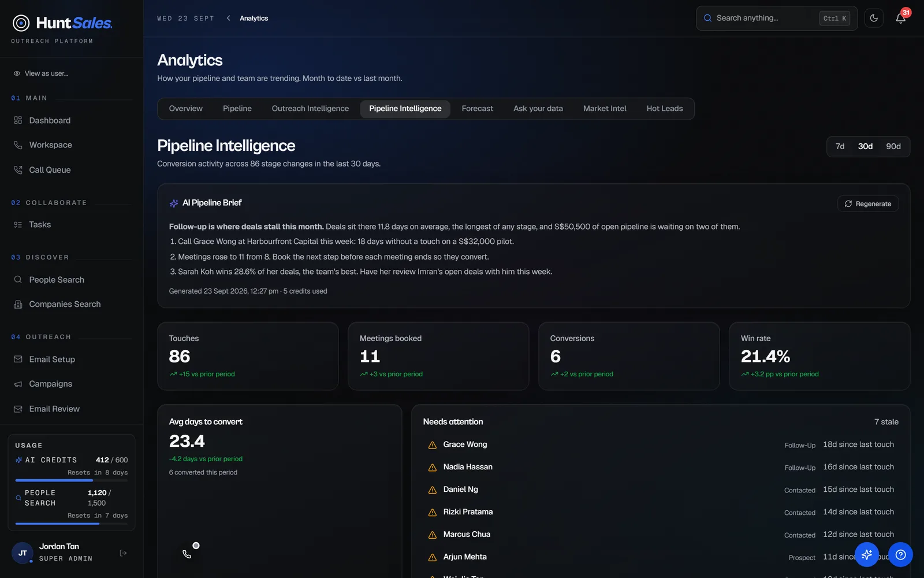Open the notifications bell

coord(900,18)
